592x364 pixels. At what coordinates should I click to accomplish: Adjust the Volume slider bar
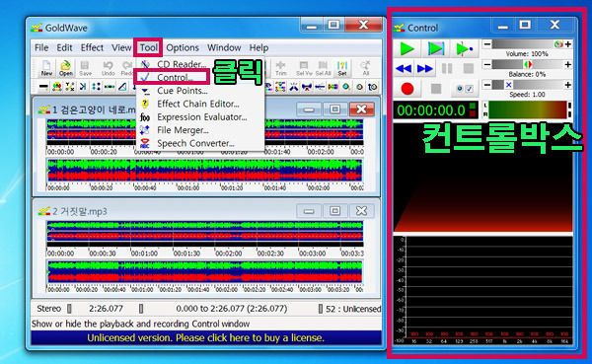tap(528, 44)
